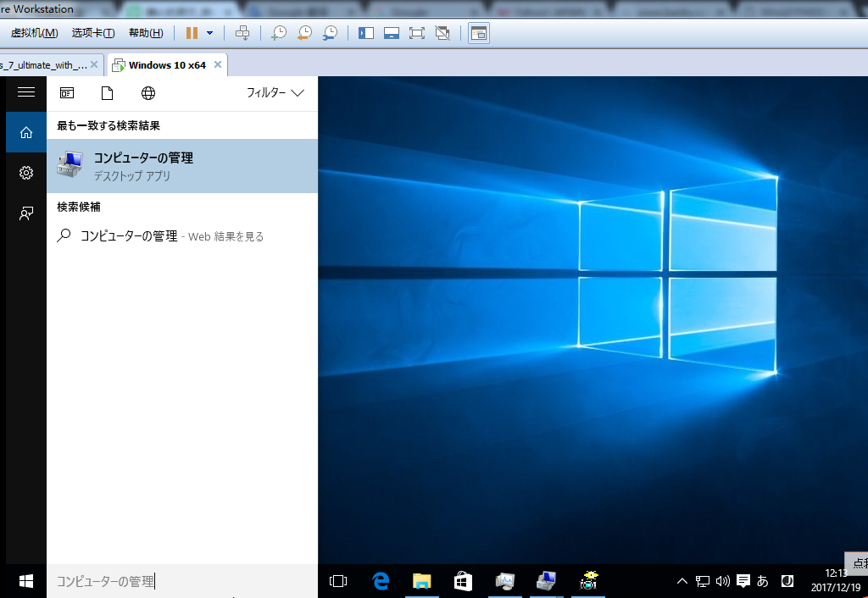Toggle the あ Japanese IME input mode

tap(763, 581)
